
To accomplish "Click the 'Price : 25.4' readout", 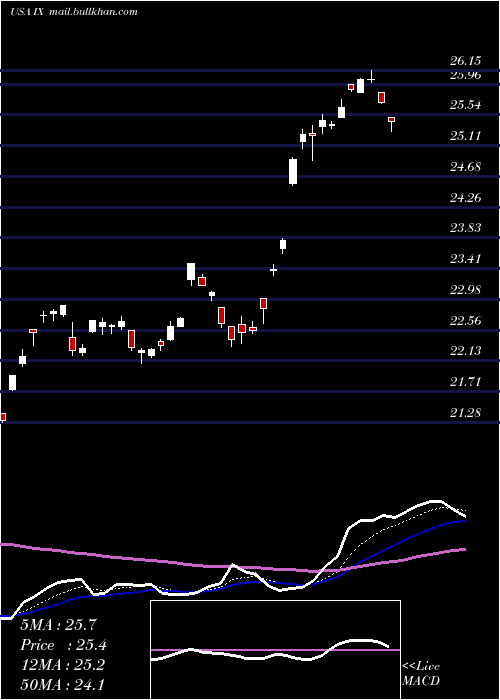I will click(63, 645).
